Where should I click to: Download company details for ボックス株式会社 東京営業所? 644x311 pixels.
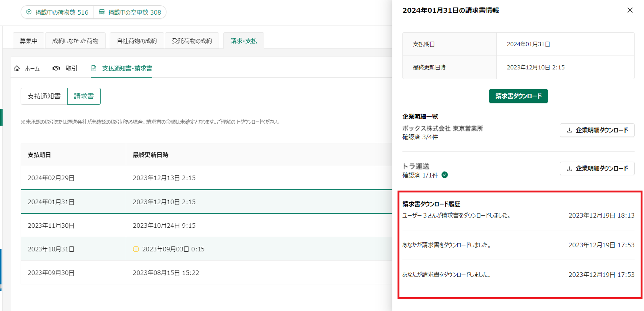pos(597,130)
